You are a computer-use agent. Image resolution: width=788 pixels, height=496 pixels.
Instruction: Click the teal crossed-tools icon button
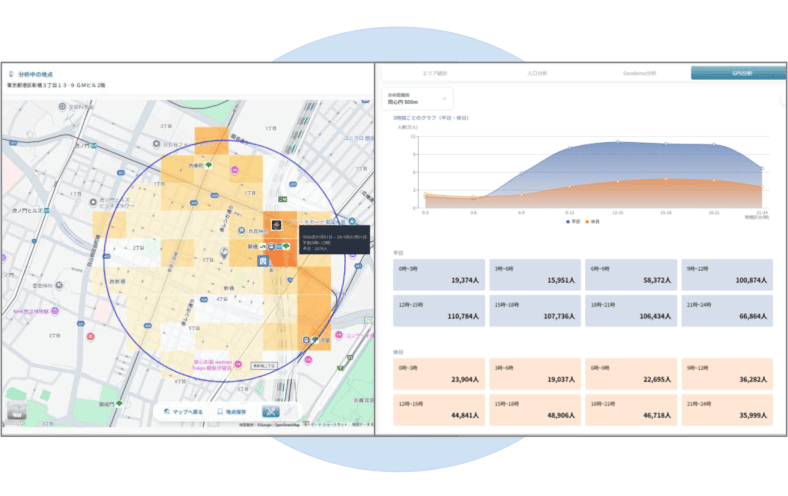click(270, 412)
